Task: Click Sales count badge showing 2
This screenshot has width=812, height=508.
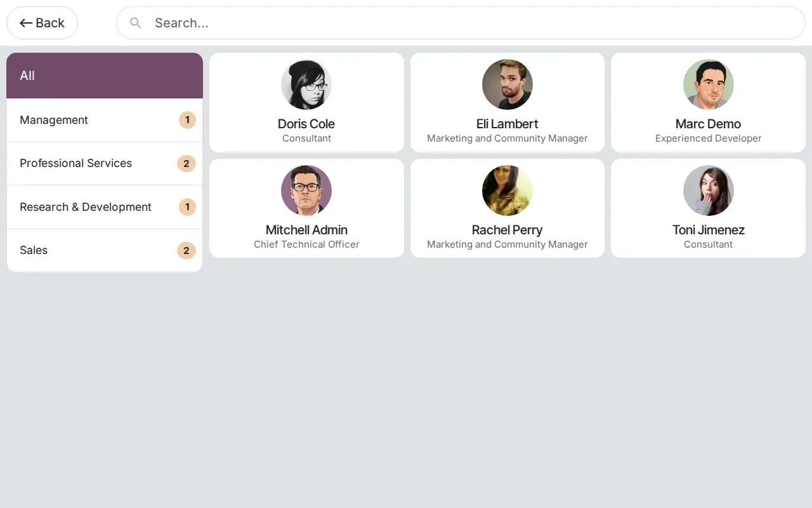Action: pyautogui.click(x=187, y=250)
